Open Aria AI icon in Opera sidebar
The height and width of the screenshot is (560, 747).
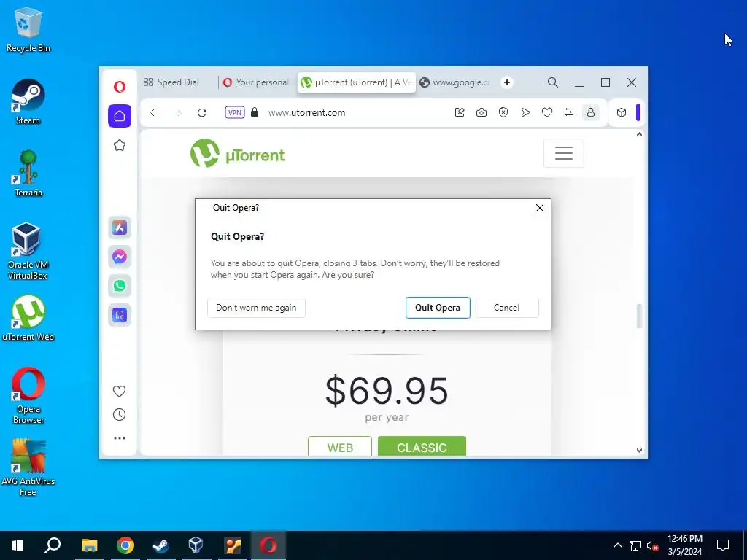point(120,227)
